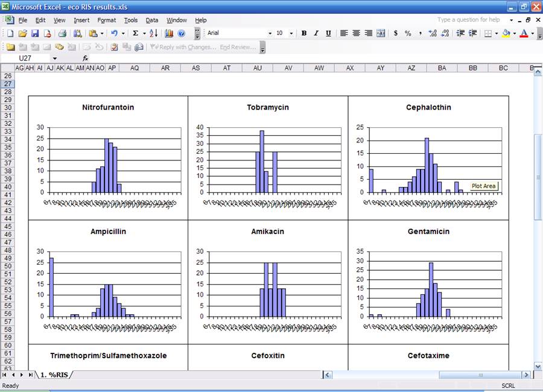
Task: Launch the Chart Wizard
Action: (x=169, y=33)
